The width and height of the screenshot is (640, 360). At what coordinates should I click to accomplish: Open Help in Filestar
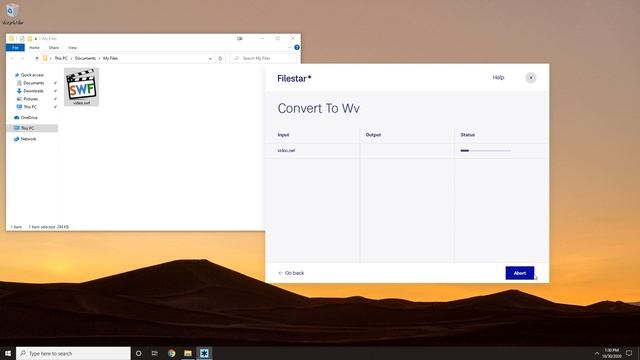(498, 78)
